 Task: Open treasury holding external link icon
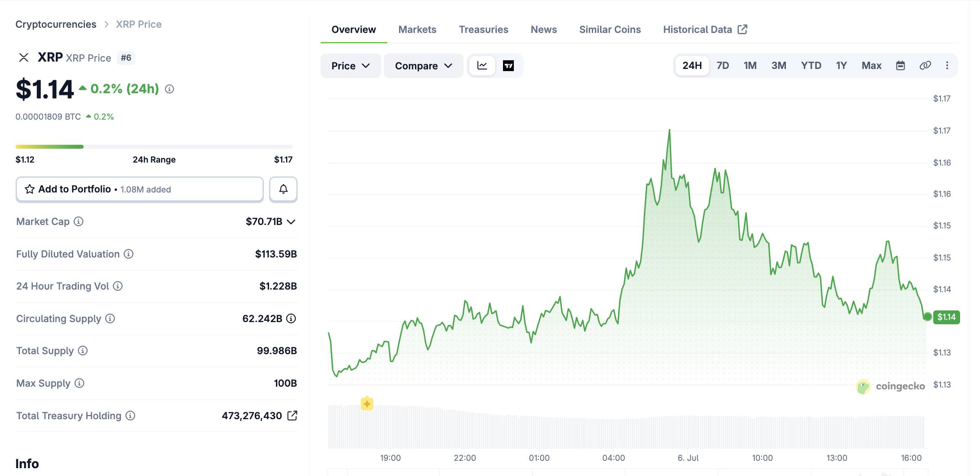[292, 416]
